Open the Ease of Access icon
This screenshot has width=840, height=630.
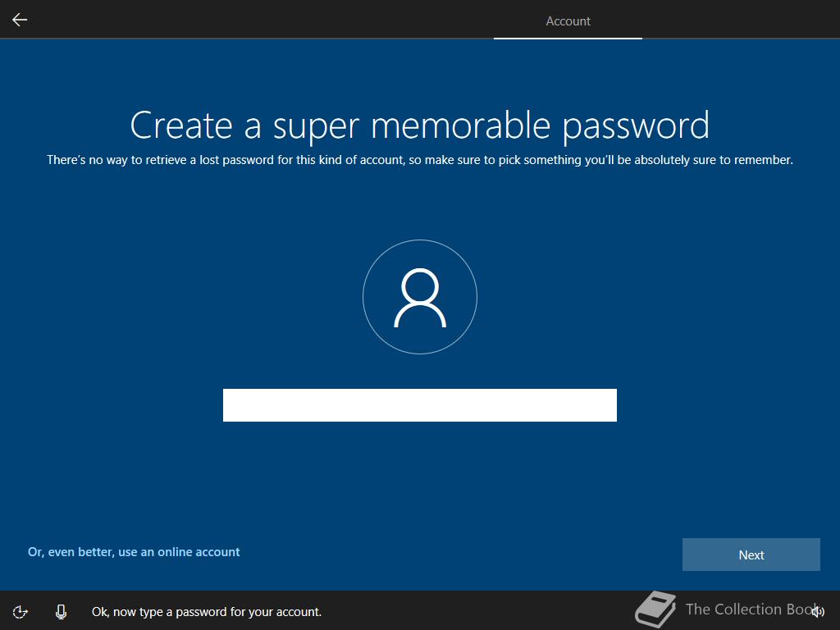click(20, 612)
